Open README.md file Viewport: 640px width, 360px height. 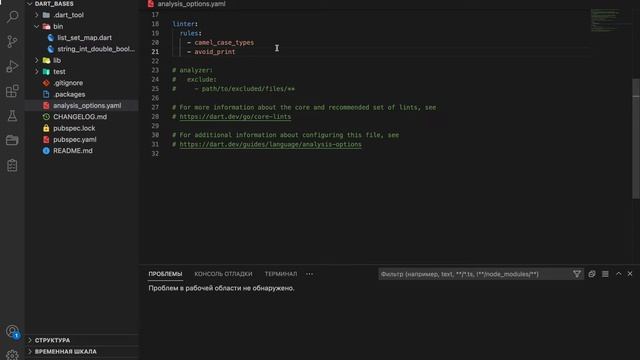[x=72, y=151]
